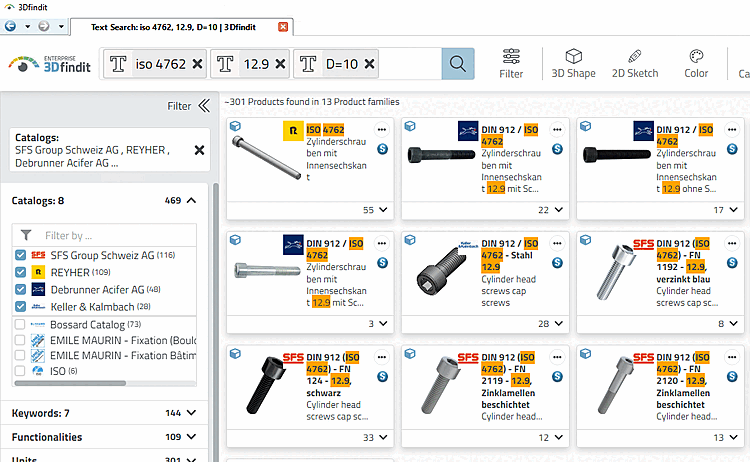Open the REYHER ISO 4762 screw thumbnail
The width and height of the screenshot is (750, 462).
(267, 158)
